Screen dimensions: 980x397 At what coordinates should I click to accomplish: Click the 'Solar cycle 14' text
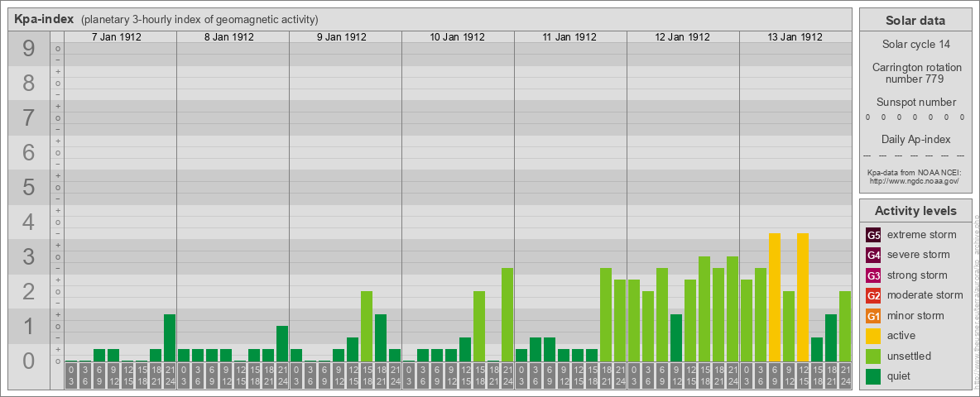coord(915,45)
